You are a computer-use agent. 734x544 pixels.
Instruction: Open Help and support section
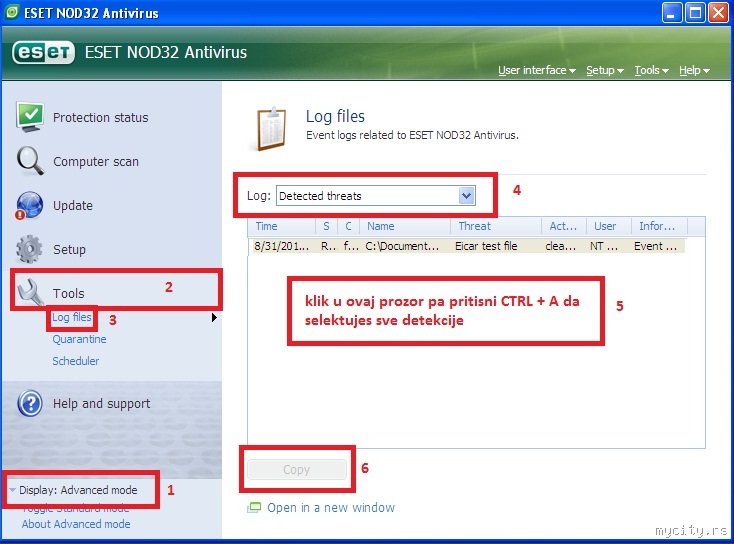[102, 404]
